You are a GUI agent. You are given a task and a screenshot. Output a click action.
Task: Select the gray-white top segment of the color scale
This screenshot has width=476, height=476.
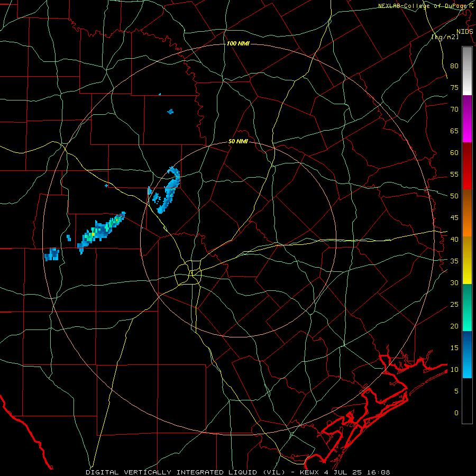pos(467,71)
